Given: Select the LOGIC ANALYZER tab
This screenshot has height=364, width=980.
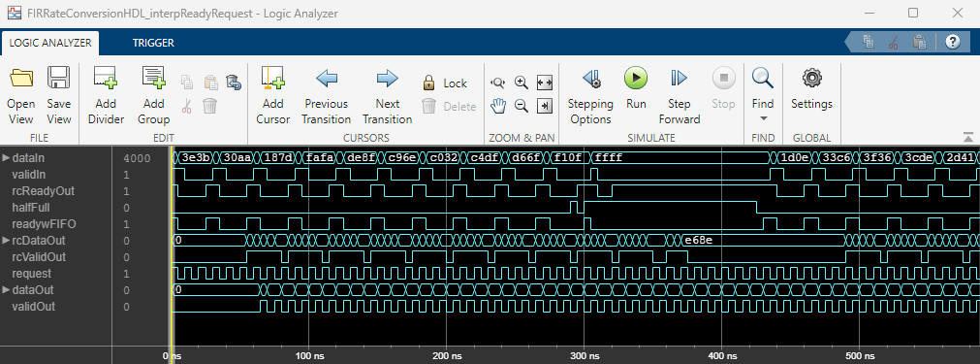Looking at the screenshot, I should click(50, 43).
